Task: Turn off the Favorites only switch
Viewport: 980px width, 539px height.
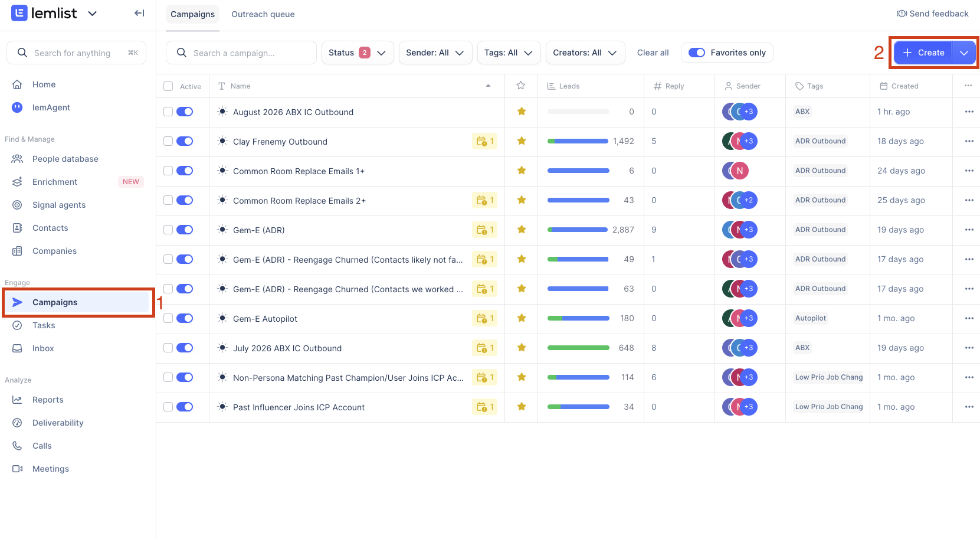Action: (x=697, y=53)
